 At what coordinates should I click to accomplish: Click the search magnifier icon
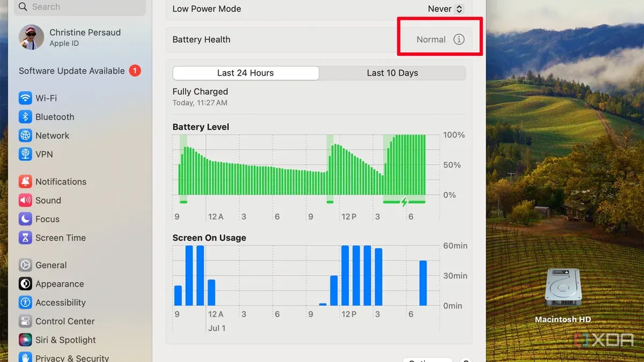(x=23, y=7)
